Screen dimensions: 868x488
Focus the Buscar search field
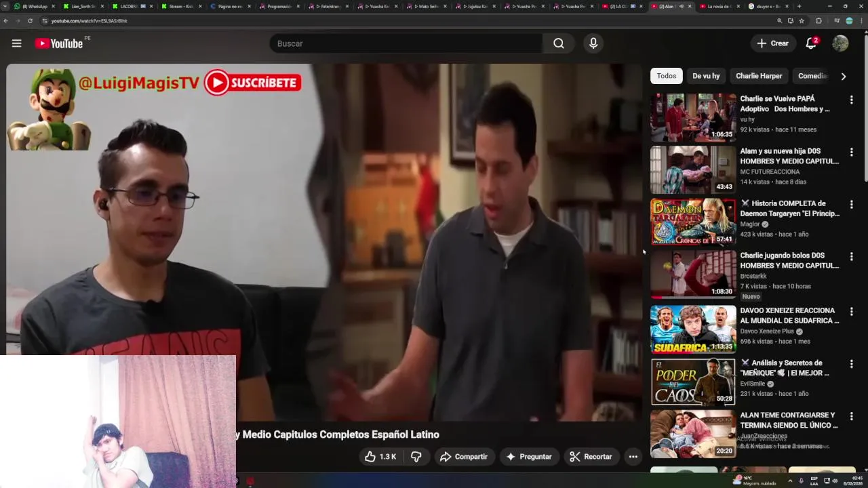pyautogui.click(x=406, y=43)
